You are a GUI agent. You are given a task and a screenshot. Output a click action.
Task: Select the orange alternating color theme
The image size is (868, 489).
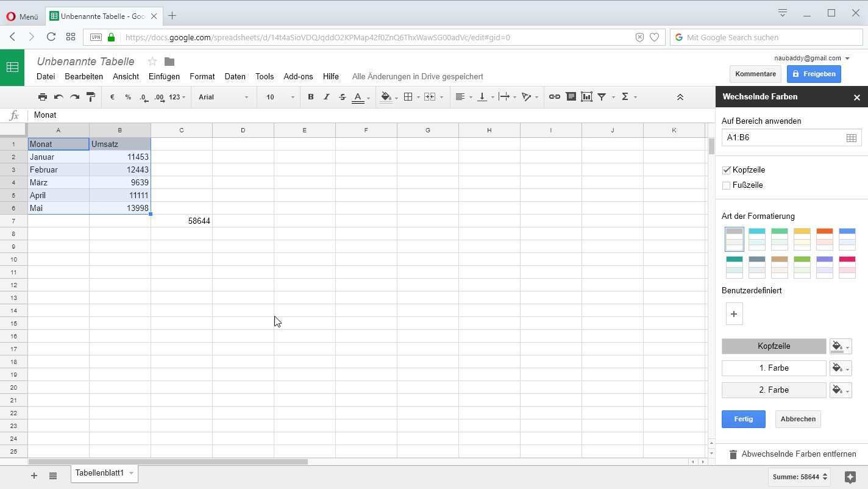824,239
